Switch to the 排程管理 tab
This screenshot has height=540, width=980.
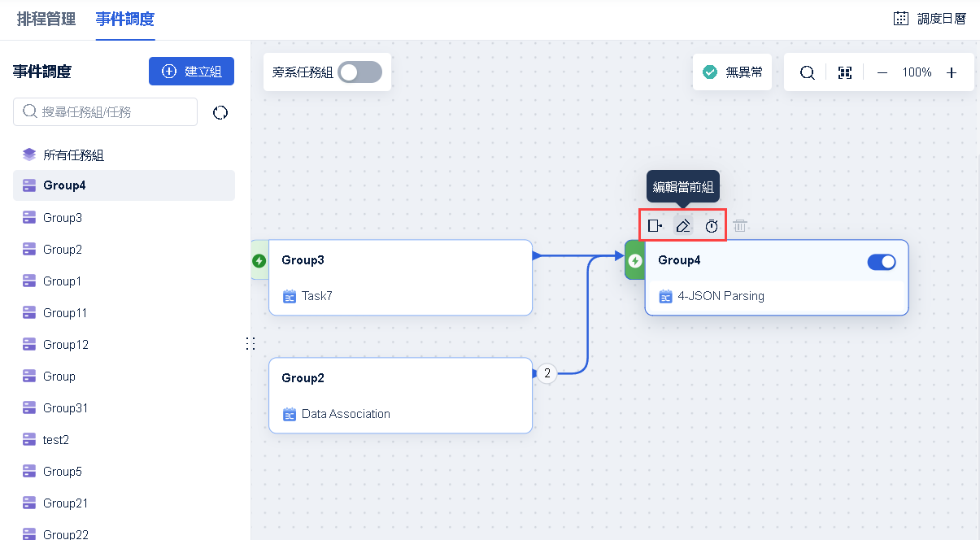pos(46,19)
